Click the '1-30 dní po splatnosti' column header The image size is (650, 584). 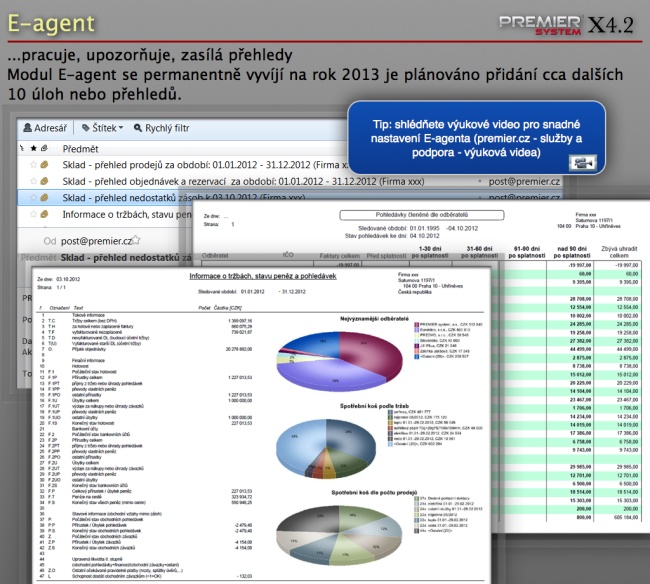click(x=430, y=252)
